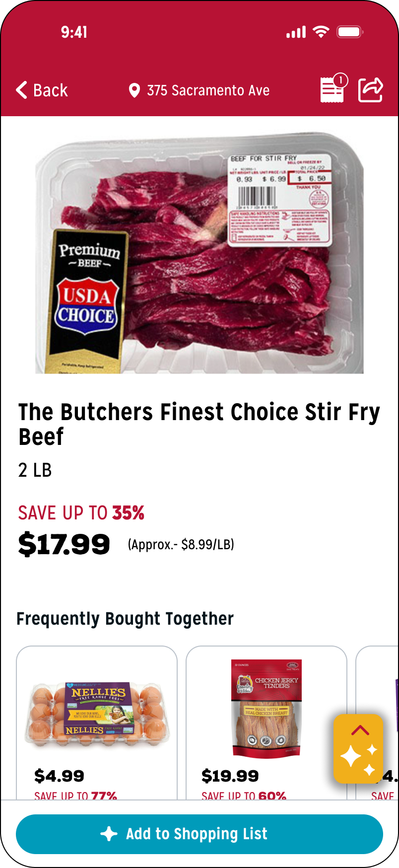Screen dimensions: 399x868
Task: Tap the back chevron arrow icon
Action: pyautogui.click(x=21, y=90)
